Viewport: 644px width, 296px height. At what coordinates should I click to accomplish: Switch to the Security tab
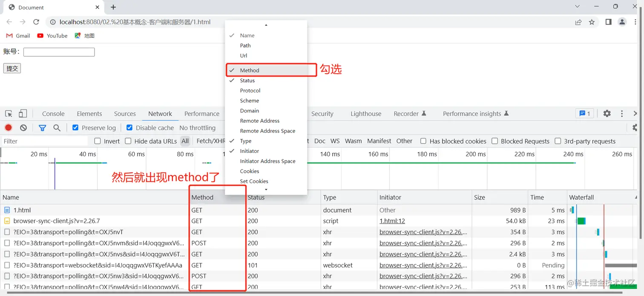(322, 114)
